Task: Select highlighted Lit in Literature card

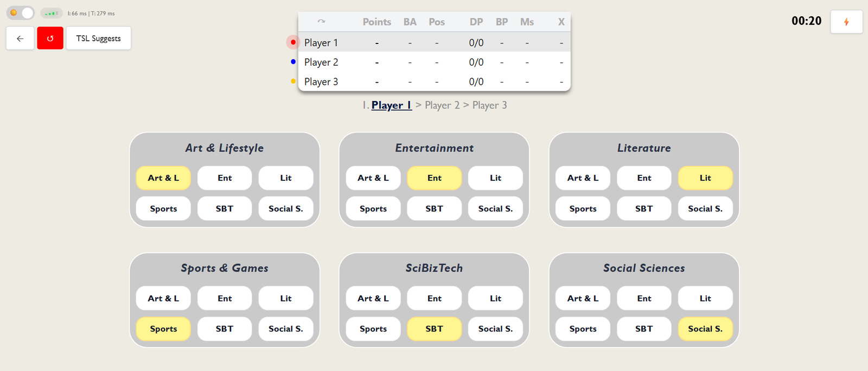Action: pos(705,178)
